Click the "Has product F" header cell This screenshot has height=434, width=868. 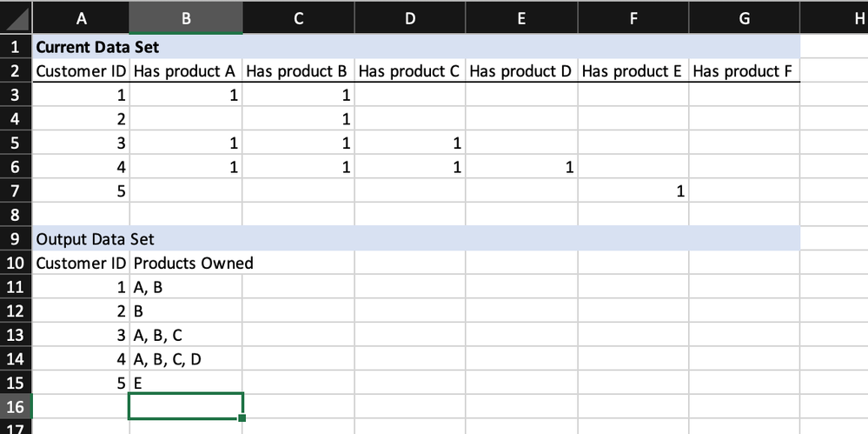[x=744, y=70]
